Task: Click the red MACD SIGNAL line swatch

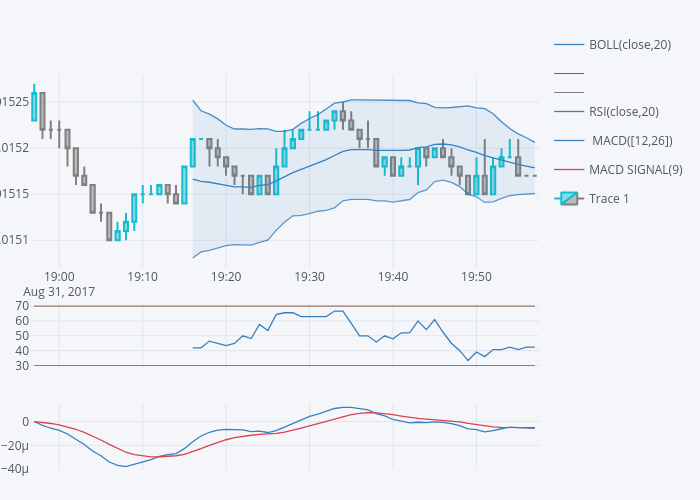Action: click(x=569, y=169)
